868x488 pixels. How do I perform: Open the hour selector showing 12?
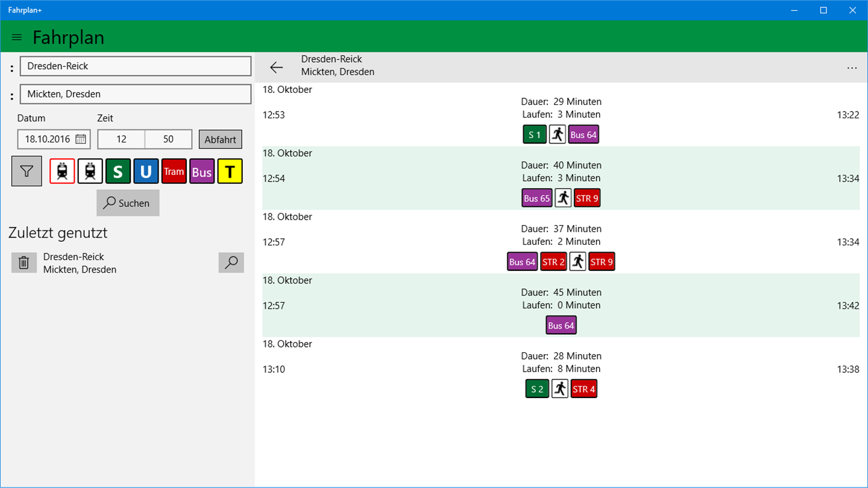click(x=121, y=139)
